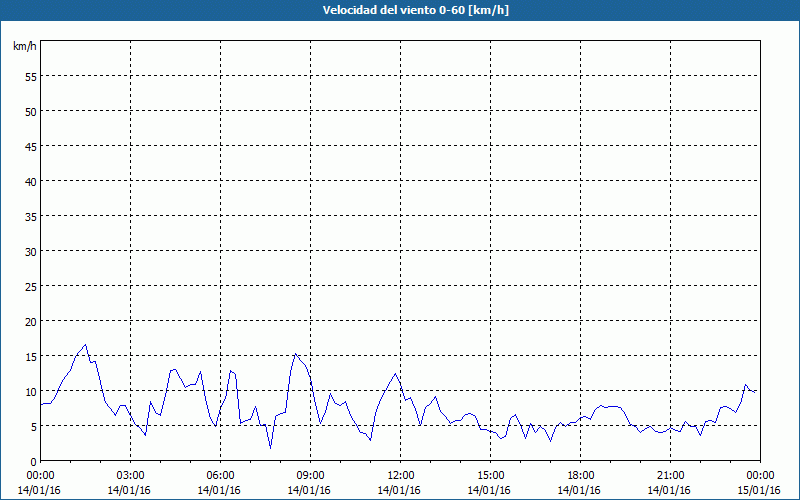Click the '14/01/16' date under 03:00

pyautogui.click(x=129, y=490)
